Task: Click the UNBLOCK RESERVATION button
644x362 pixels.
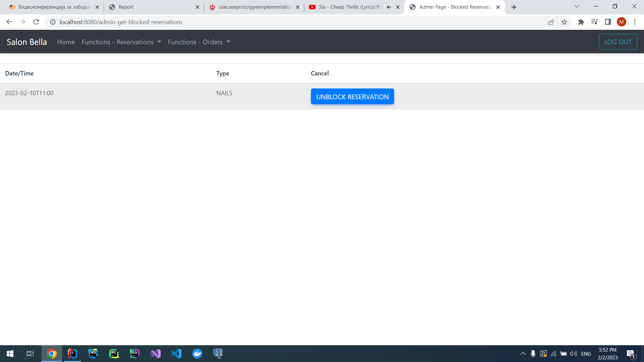Action: 352,97
